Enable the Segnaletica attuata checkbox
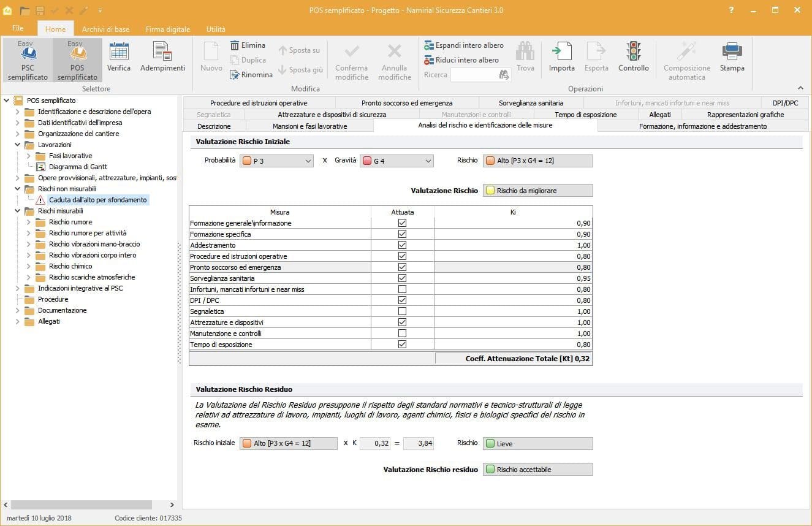Screen dimensions: 812x526 tap(402, 311)
